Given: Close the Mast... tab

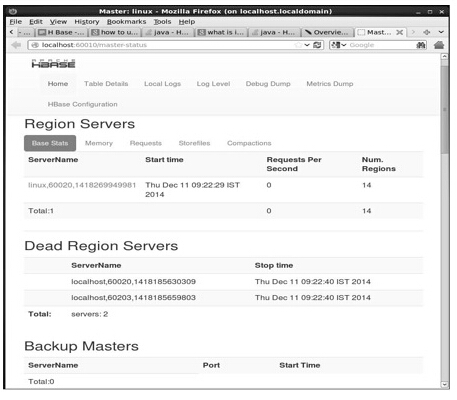Looking at the screenshot, I should (x=399, y=32).
